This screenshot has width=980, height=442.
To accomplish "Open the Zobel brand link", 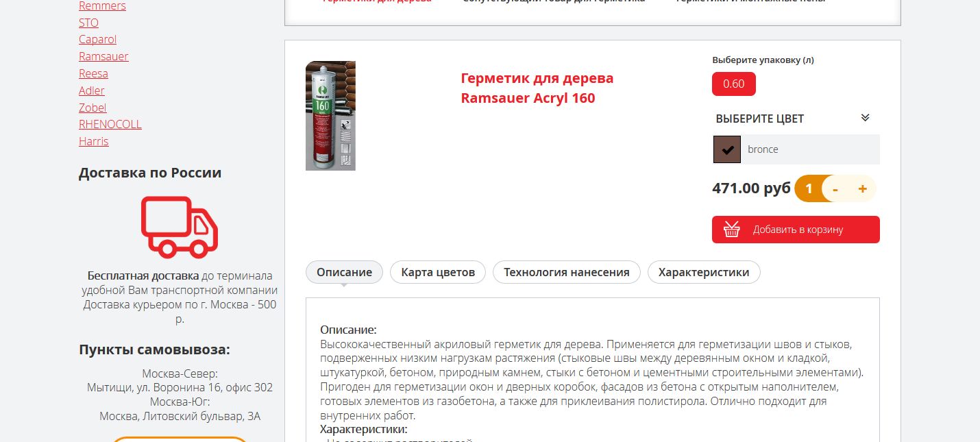I will pyautogui.click(x=93, y=108).
